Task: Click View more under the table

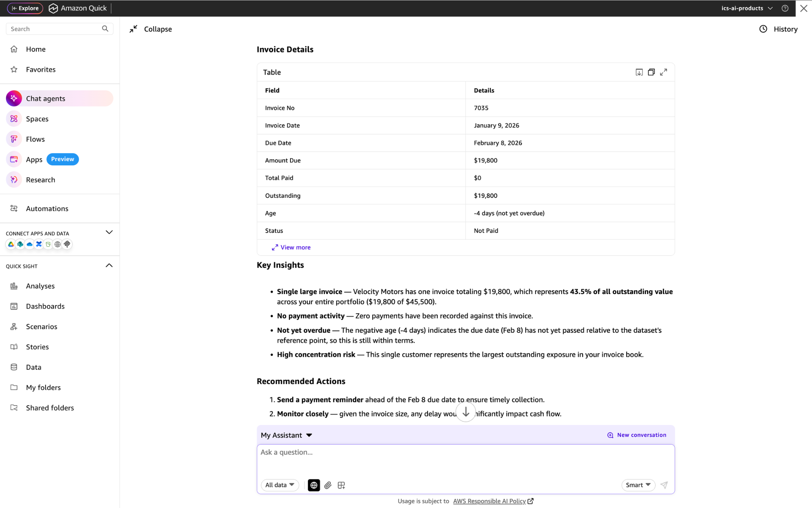Action: coord(291,247)
